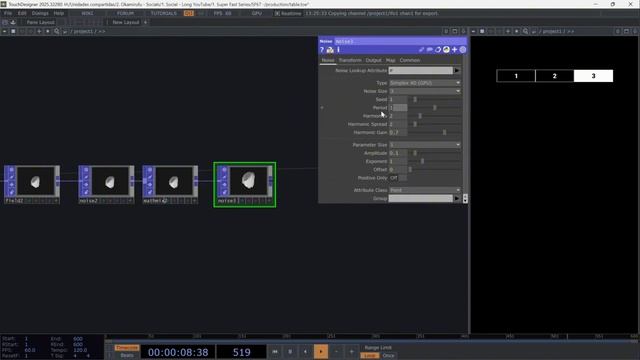
Task: Select the field2 node thumbnail
Action: click(x=36, y=181)
